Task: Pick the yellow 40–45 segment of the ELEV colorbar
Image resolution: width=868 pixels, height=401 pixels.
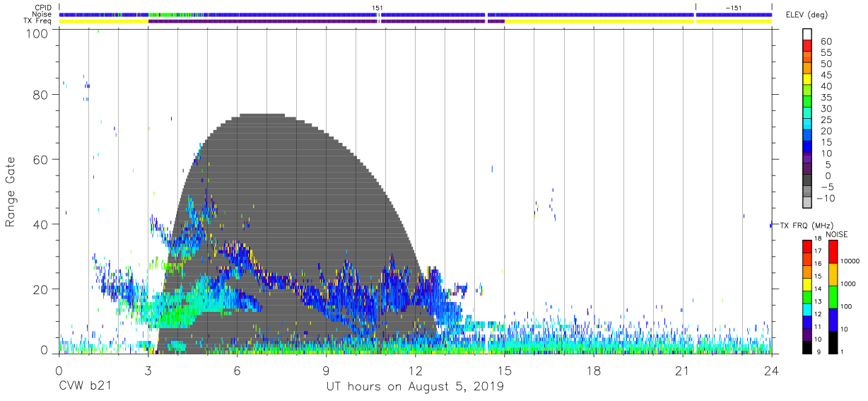Action: click(x=807, y=80)
